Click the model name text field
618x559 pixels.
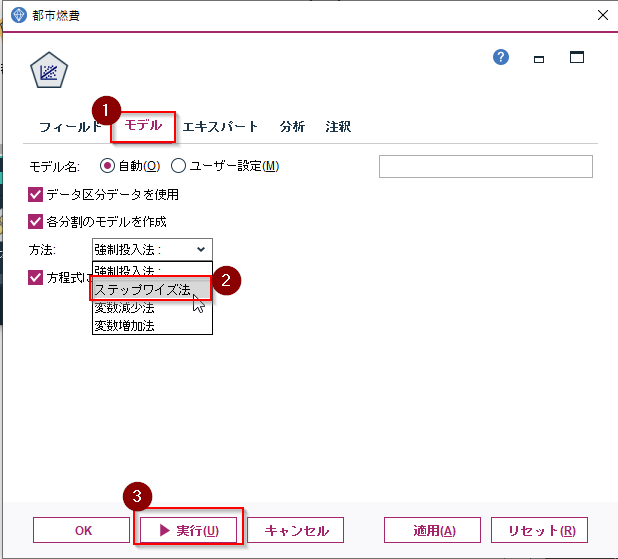(486, 166)
